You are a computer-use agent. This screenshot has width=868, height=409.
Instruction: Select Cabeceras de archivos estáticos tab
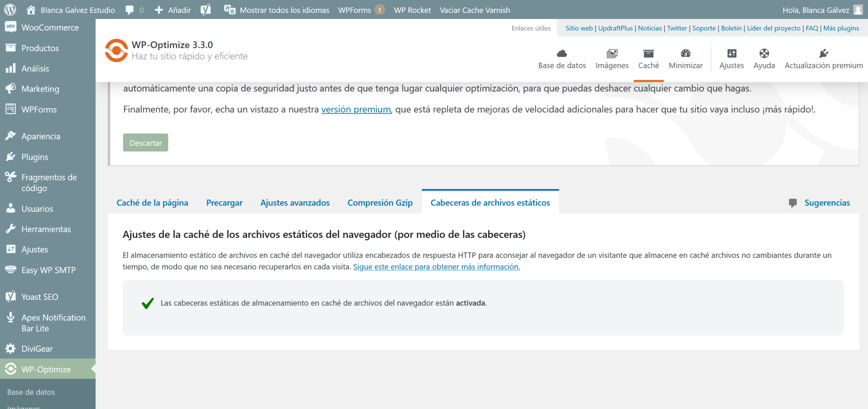tap(490, 203)
